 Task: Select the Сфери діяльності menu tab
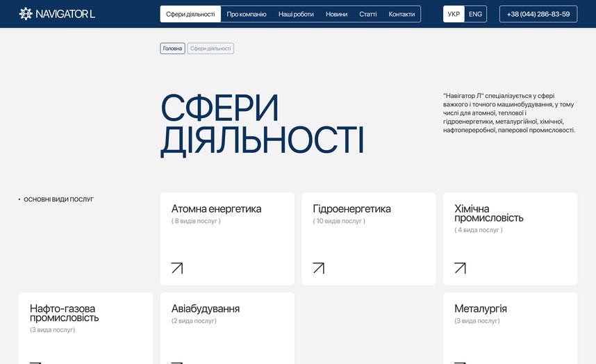pyautogui.click(x=190, y=14)
